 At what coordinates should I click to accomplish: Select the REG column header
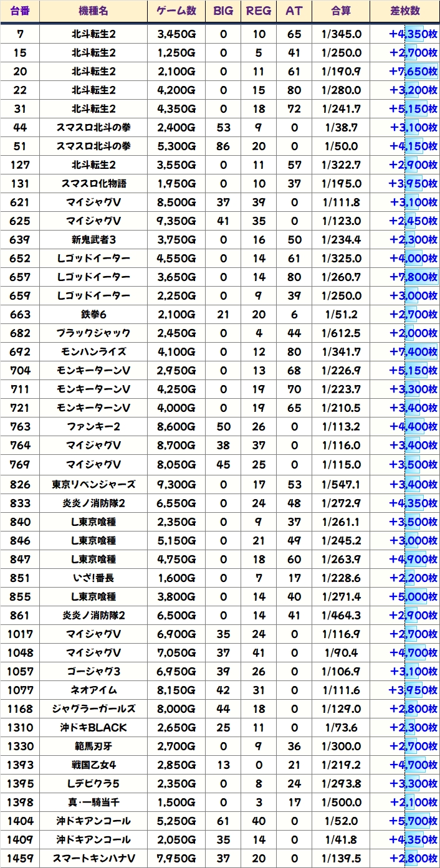click(x=259, y=11)
